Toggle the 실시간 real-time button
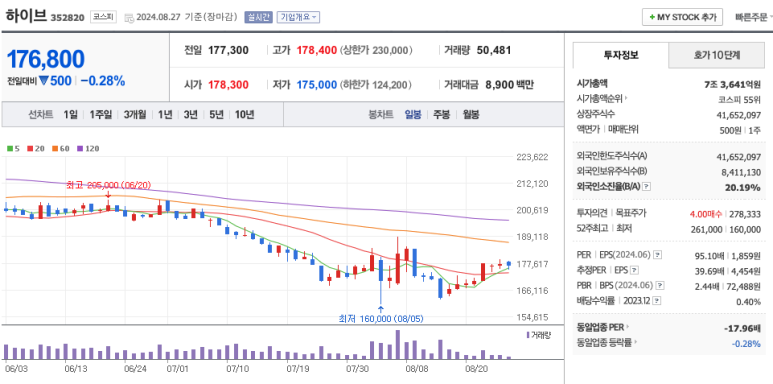 coord(258,17)
